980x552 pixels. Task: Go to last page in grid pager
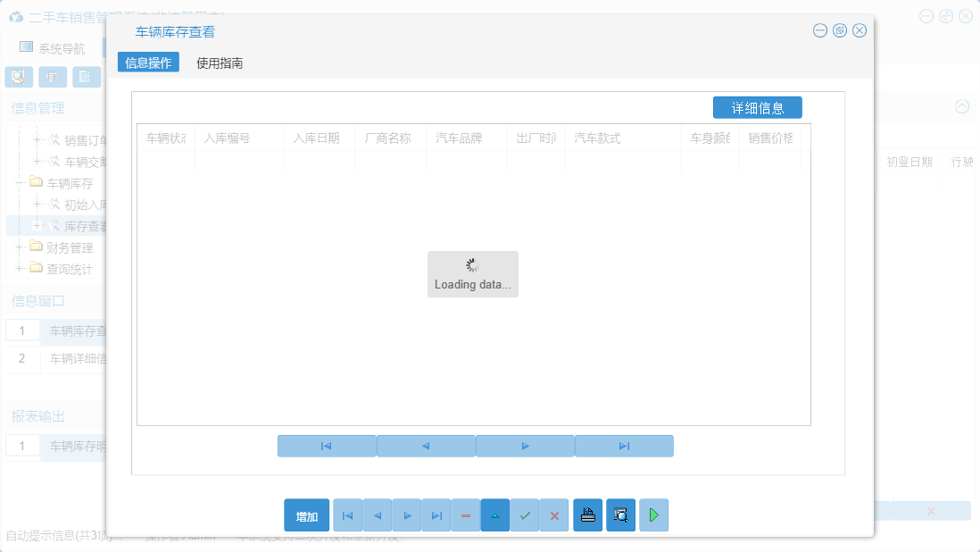[x=624, y=446]
